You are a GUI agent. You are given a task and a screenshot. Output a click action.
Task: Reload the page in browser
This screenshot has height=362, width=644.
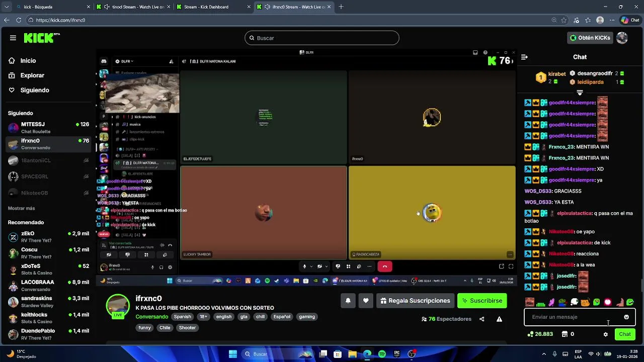click(19, 20)
